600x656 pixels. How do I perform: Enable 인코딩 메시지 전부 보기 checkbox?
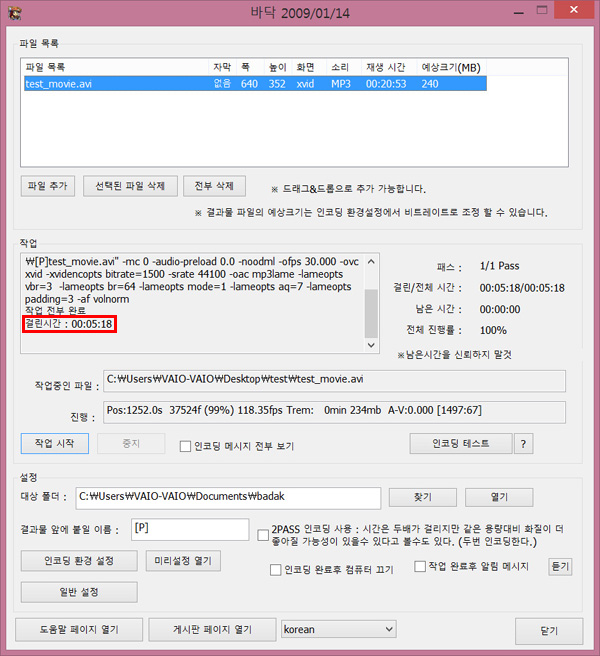[x=185, y=446]
